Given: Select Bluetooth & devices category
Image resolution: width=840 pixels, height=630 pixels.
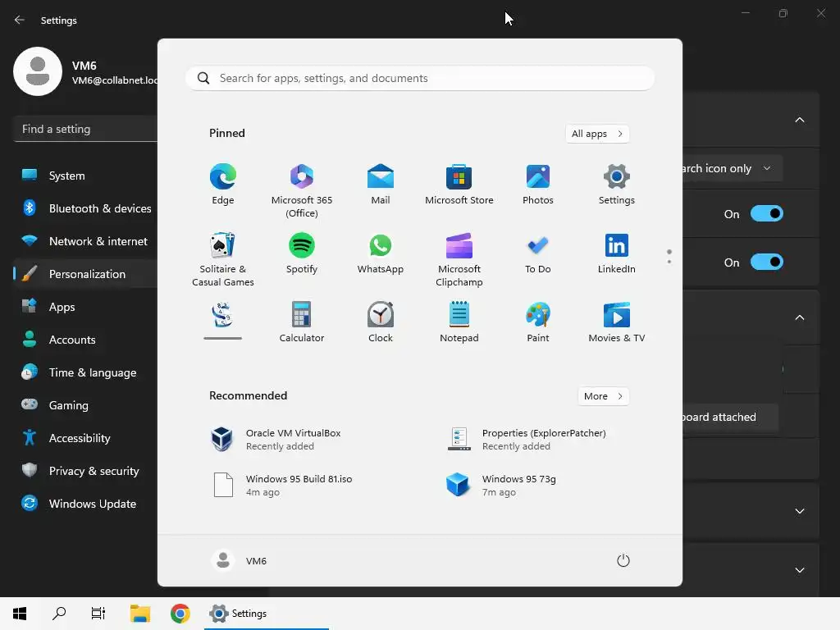Looking at the screenshot, I should (85, 208).
